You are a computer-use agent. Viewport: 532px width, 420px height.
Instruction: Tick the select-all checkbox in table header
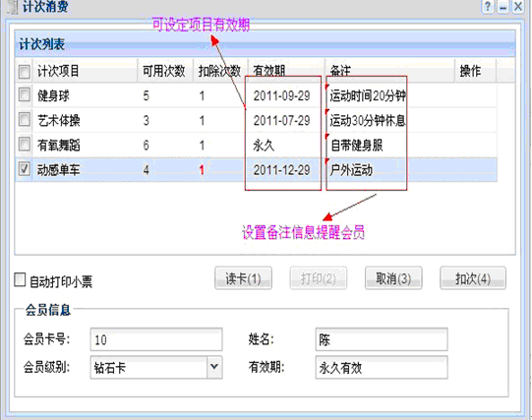pyautogui.click(x=25, y=72)
